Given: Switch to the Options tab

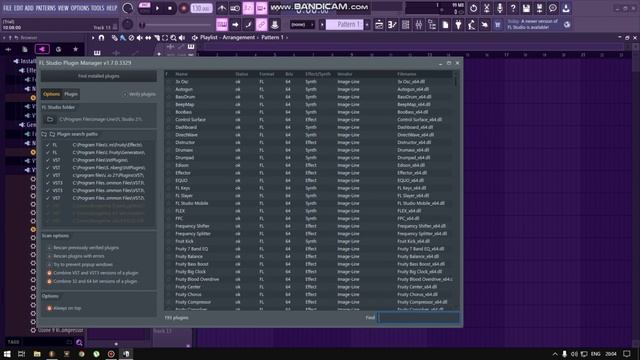Looking at the screenshot, I should click(x=51, y=94).
